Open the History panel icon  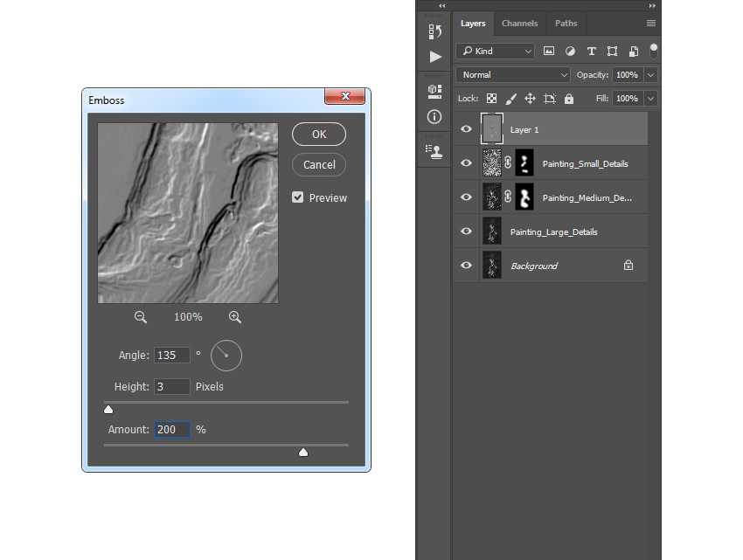click(434, 31)
